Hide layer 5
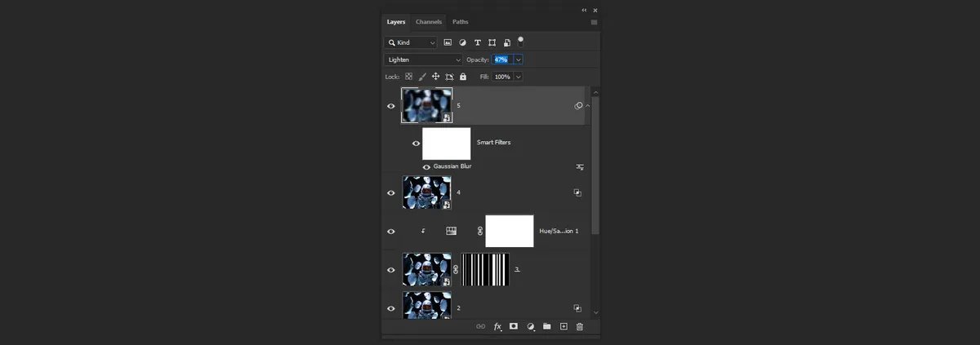980x345 pixels. point(391,106)
